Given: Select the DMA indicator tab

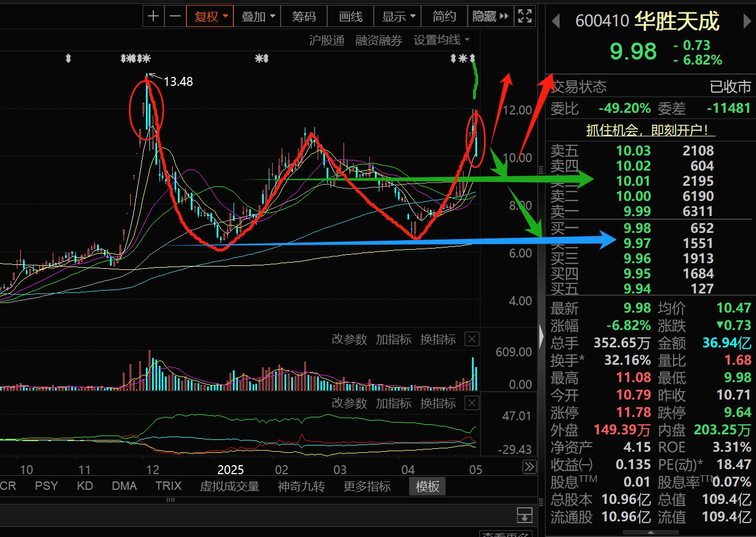Looking at the screenshot, I should pyautogui.click(x=124, y=486).
